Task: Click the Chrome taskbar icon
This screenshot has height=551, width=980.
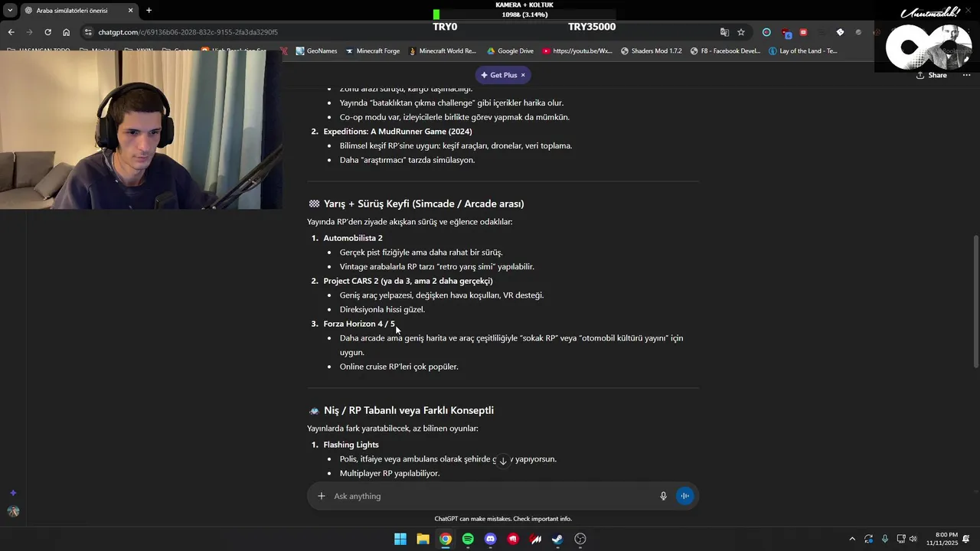Action: coord(446,539)
